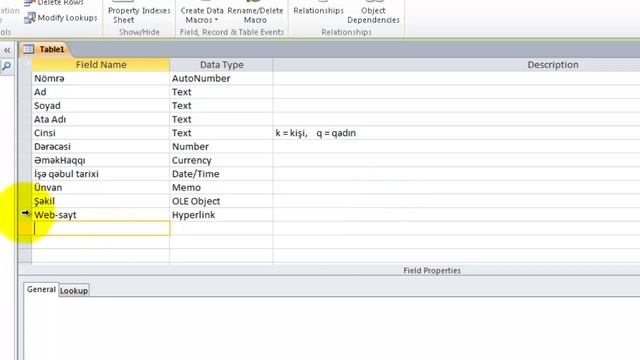Select the ƏməkHaqqı field name cell
This screenshot has width=640, height=360.
click(x=101, y=160)
